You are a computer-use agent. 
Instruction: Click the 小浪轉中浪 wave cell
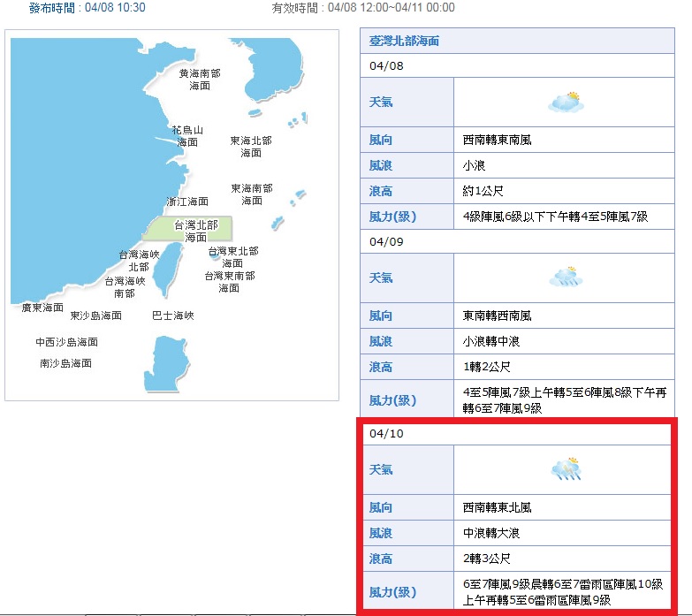[564, 341]
